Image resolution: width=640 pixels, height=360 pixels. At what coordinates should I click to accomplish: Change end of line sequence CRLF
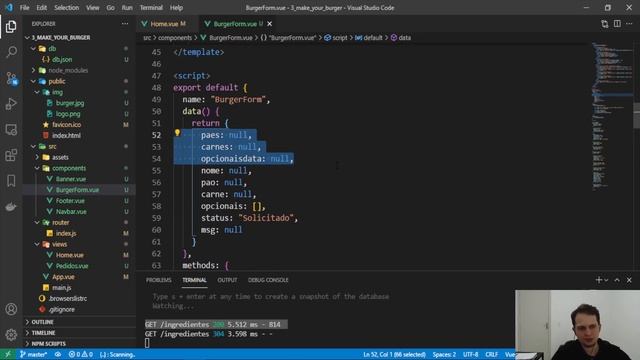click(491, 354)
